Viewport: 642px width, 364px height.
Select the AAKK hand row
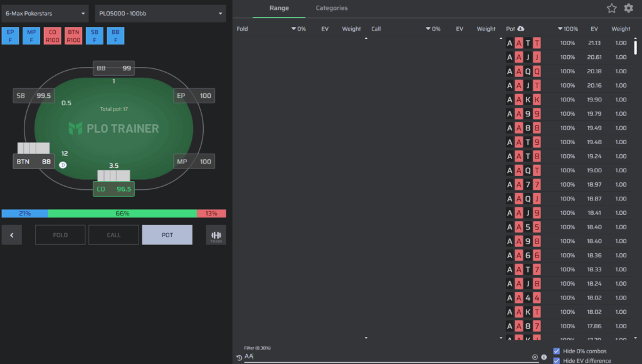(568, 100)
